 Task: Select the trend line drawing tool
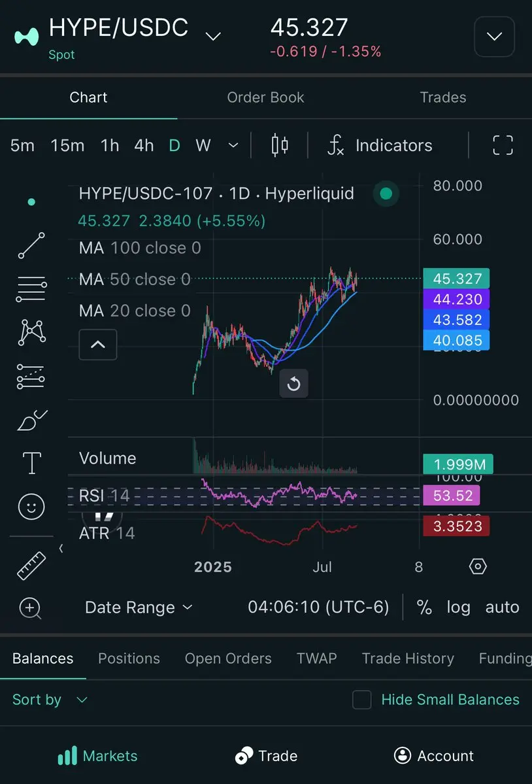pos(31,245)
